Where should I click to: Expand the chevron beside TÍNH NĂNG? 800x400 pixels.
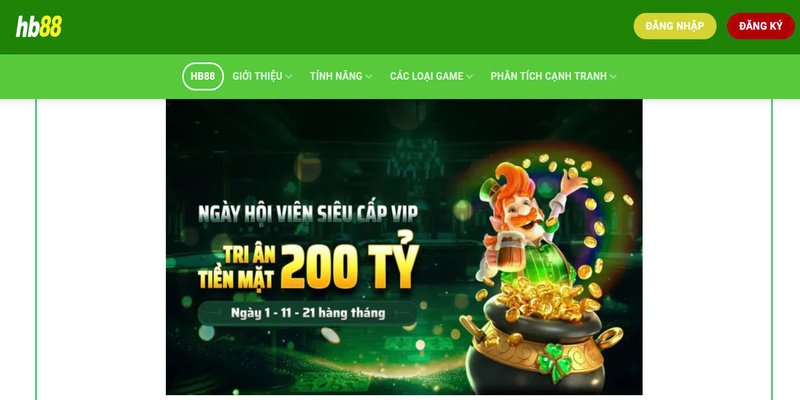click(368, 77)
